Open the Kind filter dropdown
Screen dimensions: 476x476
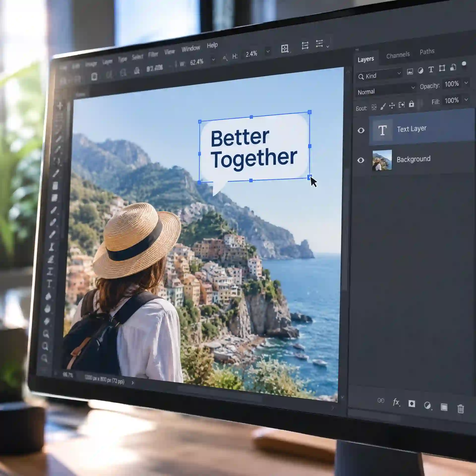379,75
